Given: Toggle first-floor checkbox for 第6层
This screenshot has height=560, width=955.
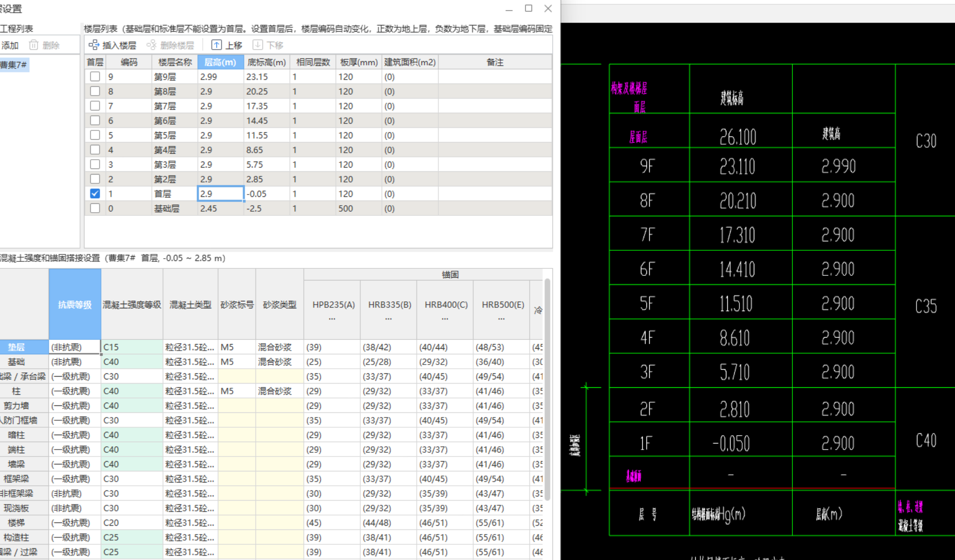Looking at the screenshot, I should (x=95, y=121).
